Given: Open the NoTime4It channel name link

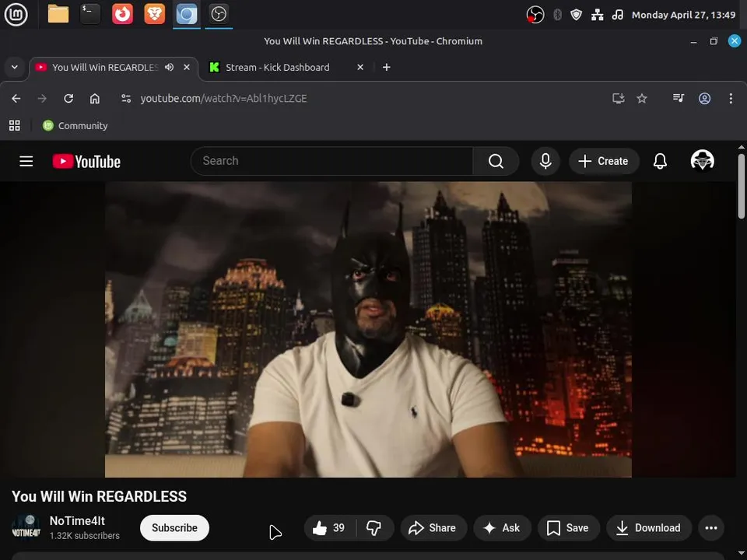Looking at the screenshot, I should [77, 521].
